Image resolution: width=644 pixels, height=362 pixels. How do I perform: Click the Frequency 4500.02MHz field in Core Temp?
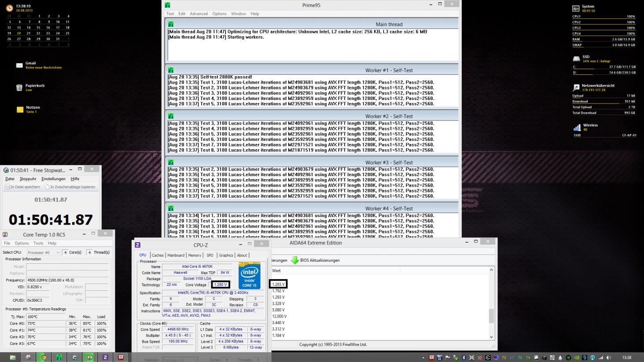[67, 280]
